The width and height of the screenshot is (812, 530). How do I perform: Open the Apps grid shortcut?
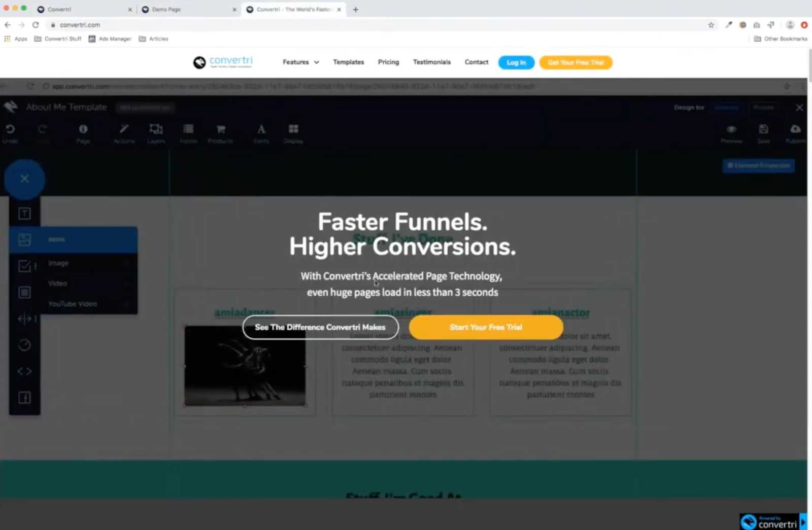(16, 39)
